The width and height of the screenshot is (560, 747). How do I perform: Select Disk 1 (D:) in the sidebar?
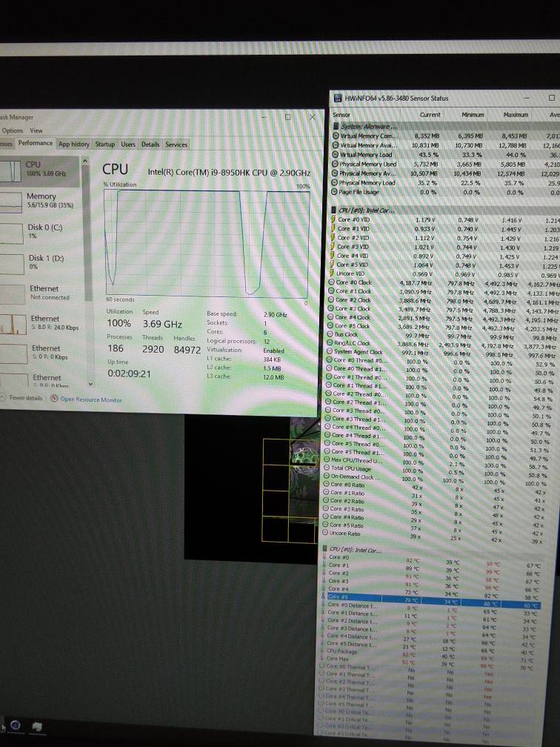[41, 262]
